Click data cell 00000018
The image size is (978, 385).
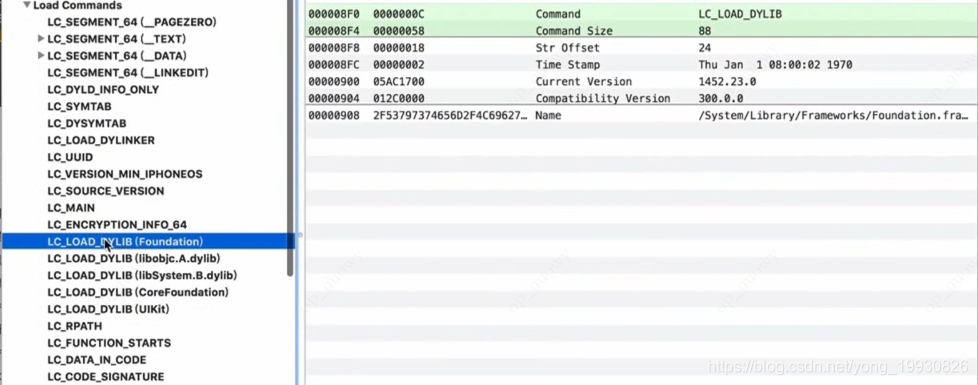coord(399,47)
